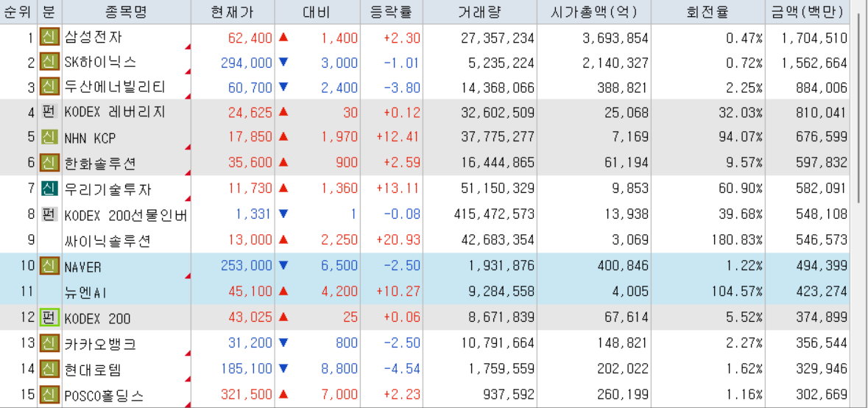Sort by the 회전율 column header
Screen dimensions: 868x408
point(708,13)
